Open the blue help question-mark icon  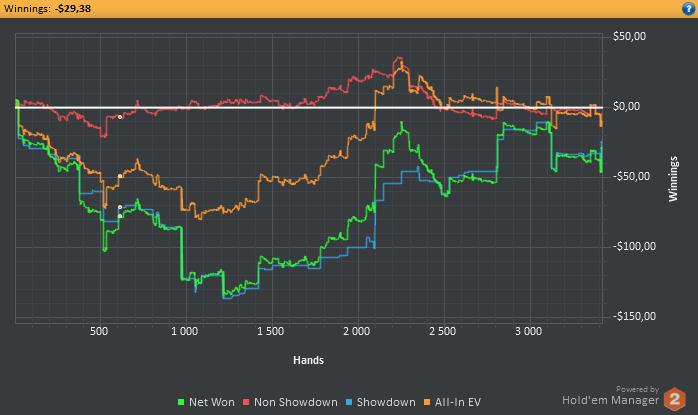688,8
